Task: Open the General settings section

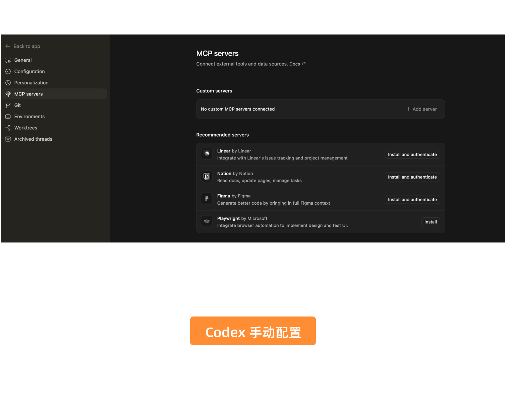Action: pos(55,60)
